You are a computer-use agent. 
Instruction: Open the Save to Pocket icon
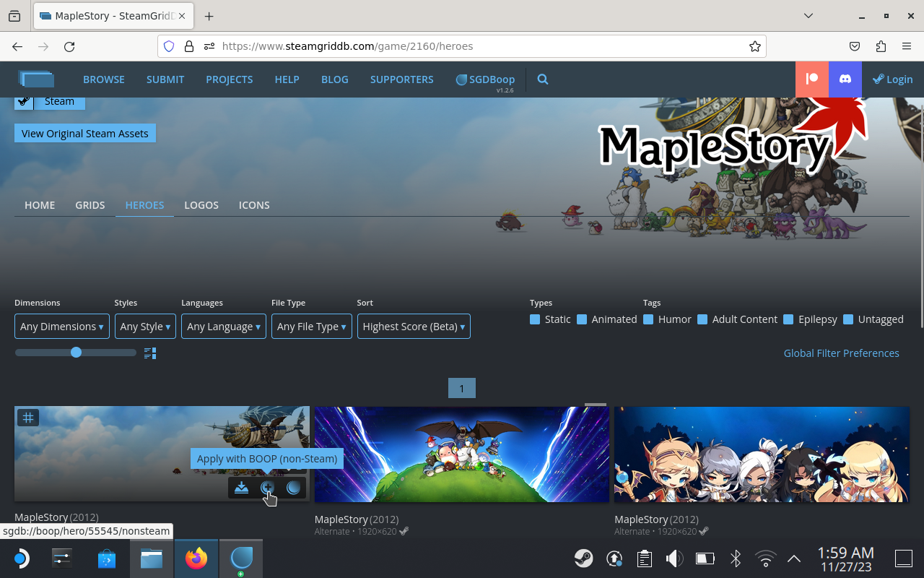click(855, 46)
